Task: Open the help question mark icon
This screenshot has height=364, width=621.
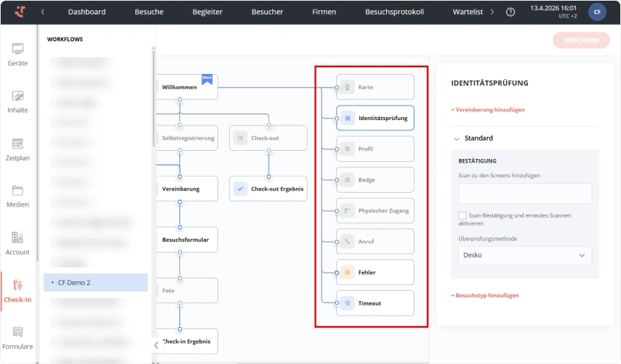Action: pyautogui.click(x=510, y=12)
